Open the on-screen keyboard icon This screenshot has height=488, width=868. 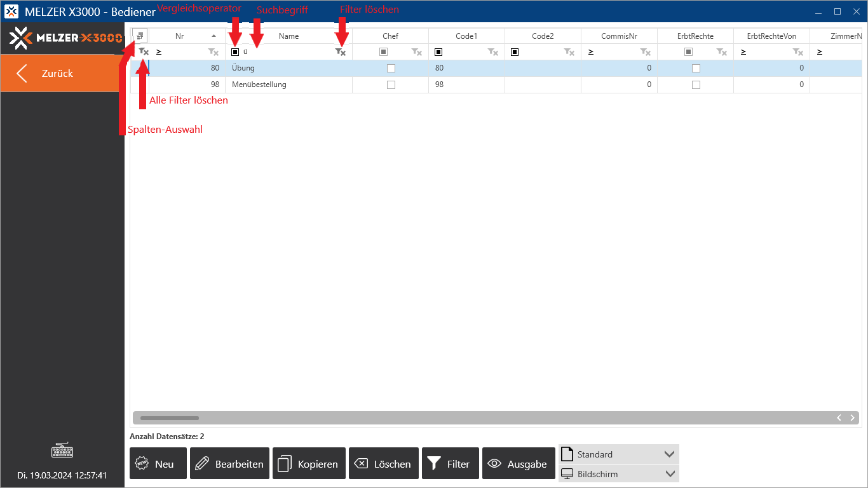point(62,451)
